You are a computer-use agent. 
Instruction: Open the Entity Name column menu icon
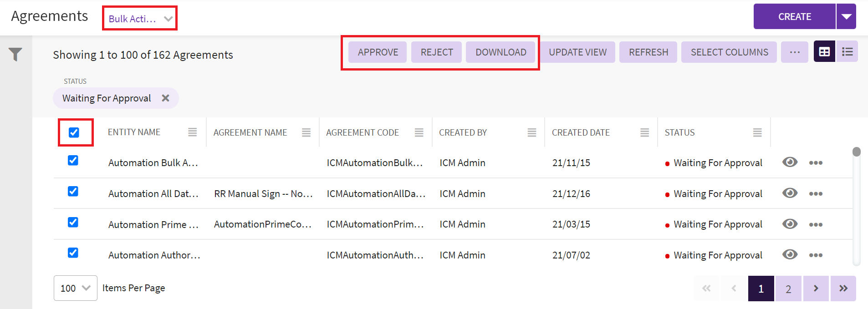coord(192,132)
